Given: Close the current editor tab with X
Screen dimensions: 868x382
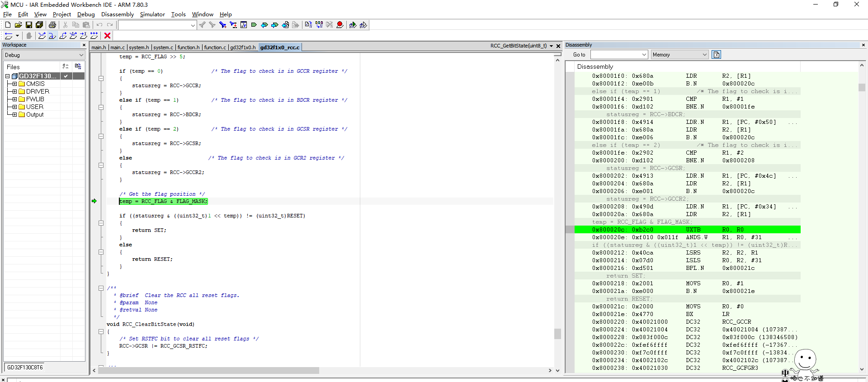Looking at the screenshot, I should pyautogui.click(x=558, y=46).
